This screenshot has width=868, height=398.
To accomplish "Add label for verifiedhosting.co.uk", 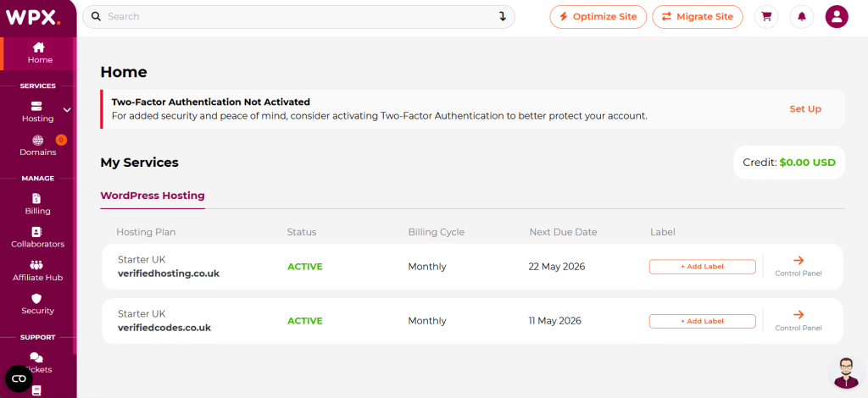I will tap(702, 267).
